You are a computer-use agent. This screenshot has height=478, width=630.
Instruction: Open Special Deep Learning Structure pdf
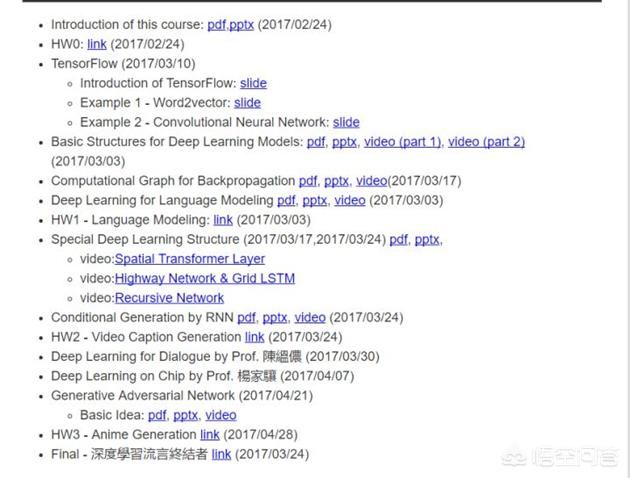(399, 240)
